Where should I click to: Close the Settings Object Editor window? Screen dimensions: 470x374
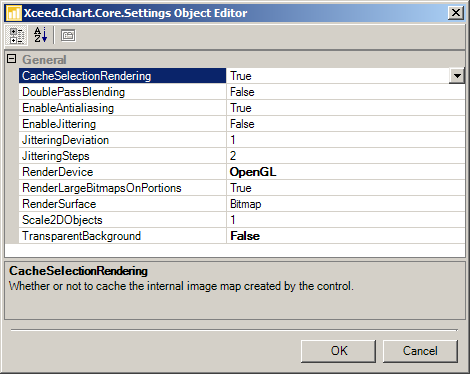pos(456,13)
